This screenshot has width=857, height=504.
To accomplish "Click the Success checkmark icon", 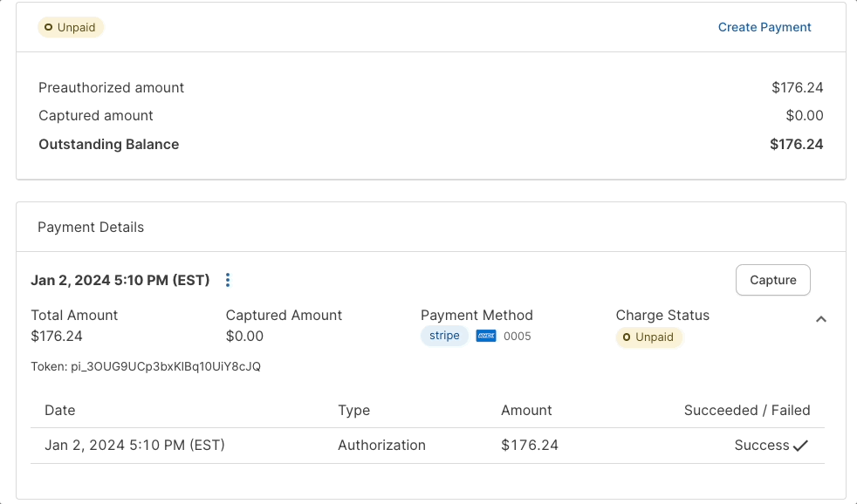I will (x=800, y=446).
